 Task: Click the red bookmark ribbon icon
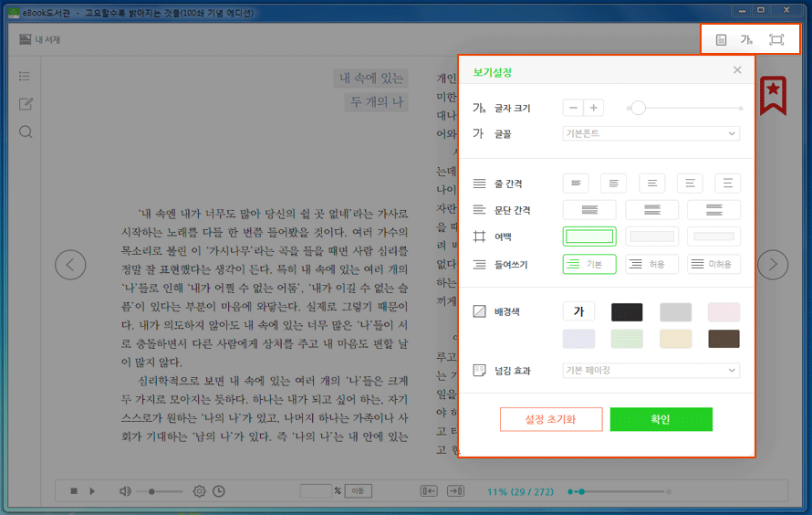click(774, 96)
